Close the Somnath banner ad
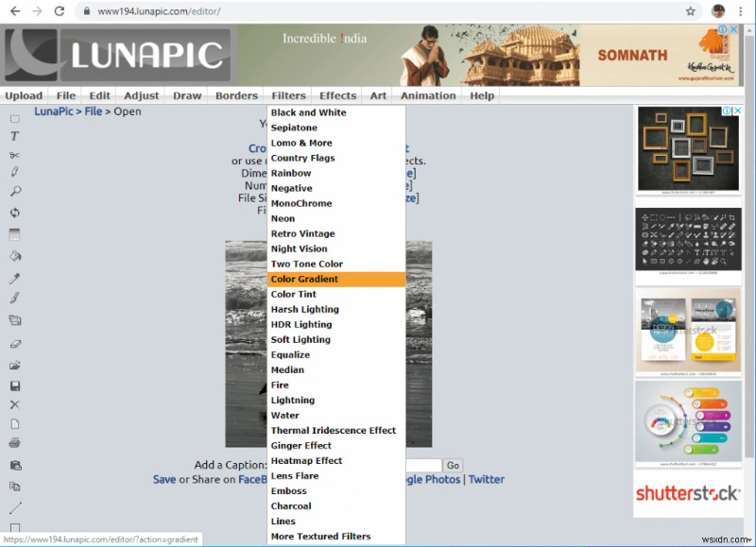This screenshot has height=547, width=756. (734, 29)
